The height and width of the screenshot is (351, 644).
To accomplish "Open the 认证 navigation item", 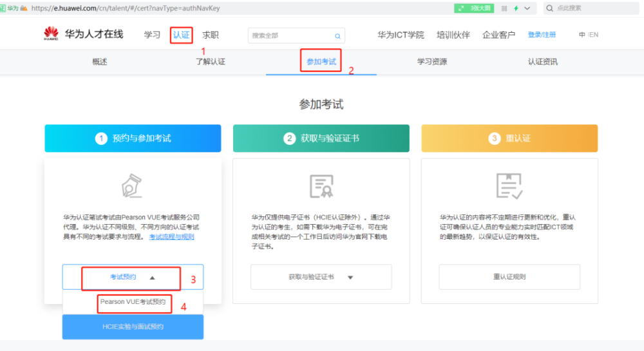I will click(181, 35).
